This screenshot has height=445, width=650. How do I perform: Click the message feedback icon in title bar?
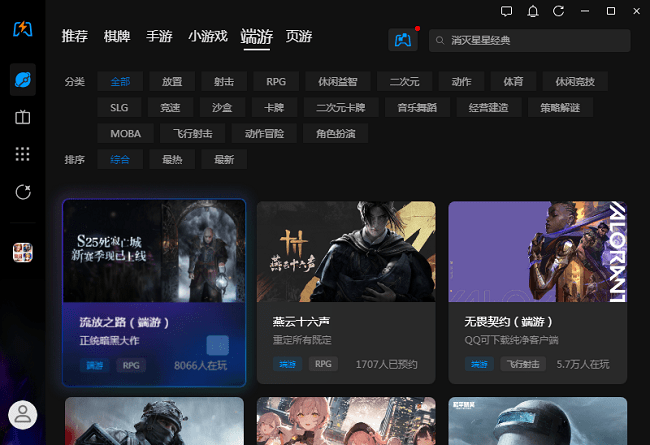(507, 11)
